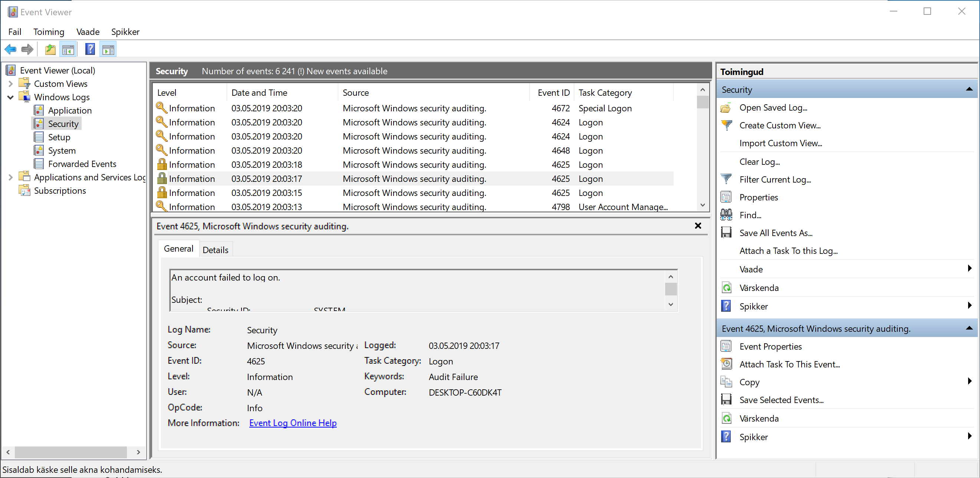Click the Filter Current Log funnel icon
Image resolution: width=980 pixels, height=478 pixels.
(x=726, y=179)
